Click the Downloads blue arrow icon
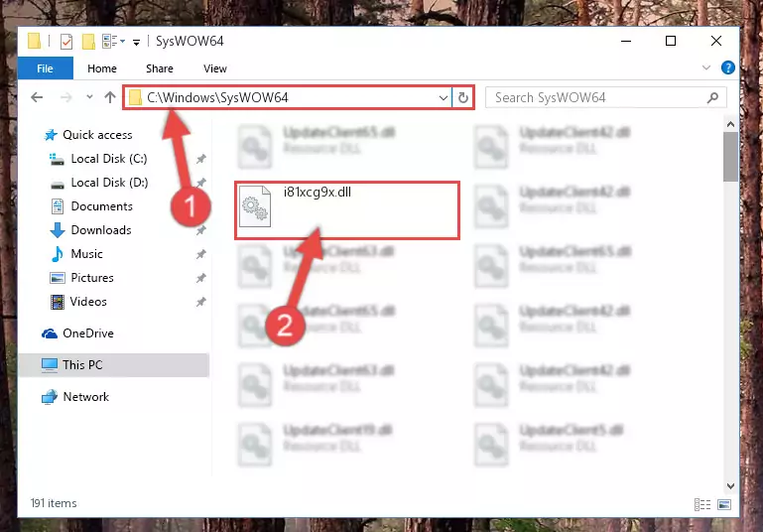763x532 pixels. (x=57, y=230)
